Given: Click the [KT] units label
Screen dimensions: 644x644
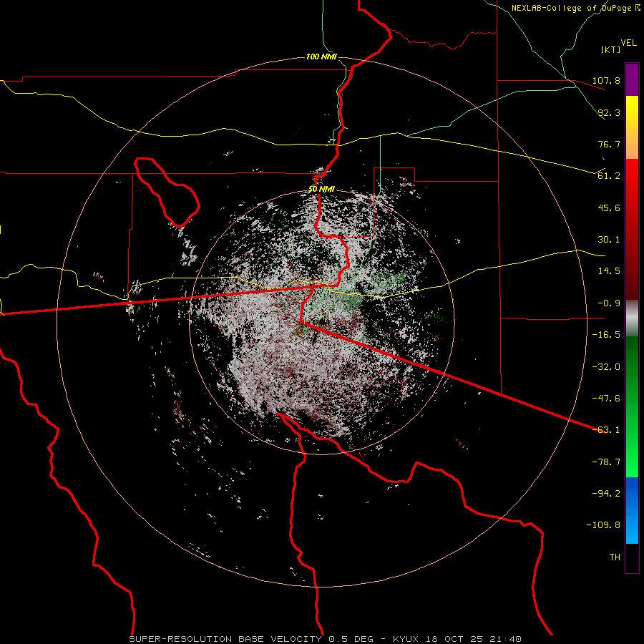Looking at the screenshot, I should click(611, 49).
